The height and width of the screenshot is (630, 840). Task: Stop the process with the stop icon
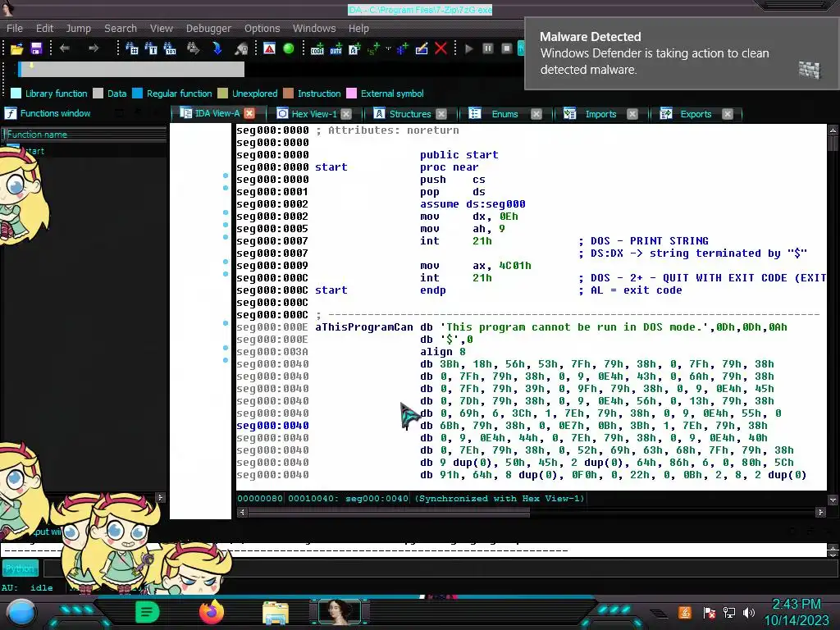507,48
